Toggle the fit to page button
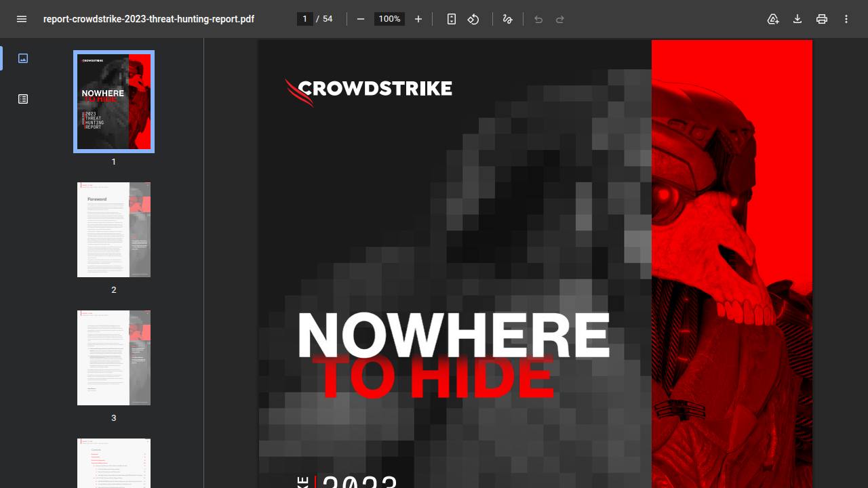Viewport: 868px width, 488px height. point(452,19)
